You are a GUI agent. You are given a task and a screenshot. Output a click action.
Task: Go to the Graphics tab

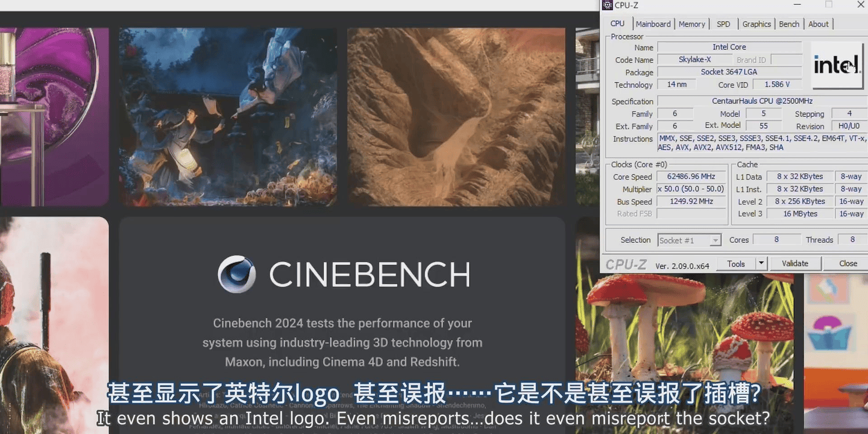pos(756,24)
